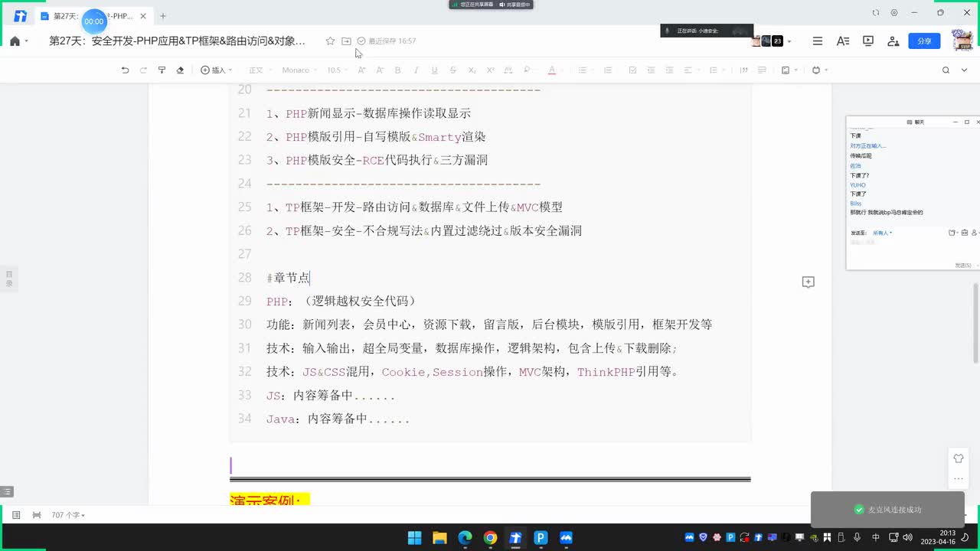The height and width of the screenshot is (551, 980).
Task: Click the print icon in status bar
Action: [x=37, y=516]
